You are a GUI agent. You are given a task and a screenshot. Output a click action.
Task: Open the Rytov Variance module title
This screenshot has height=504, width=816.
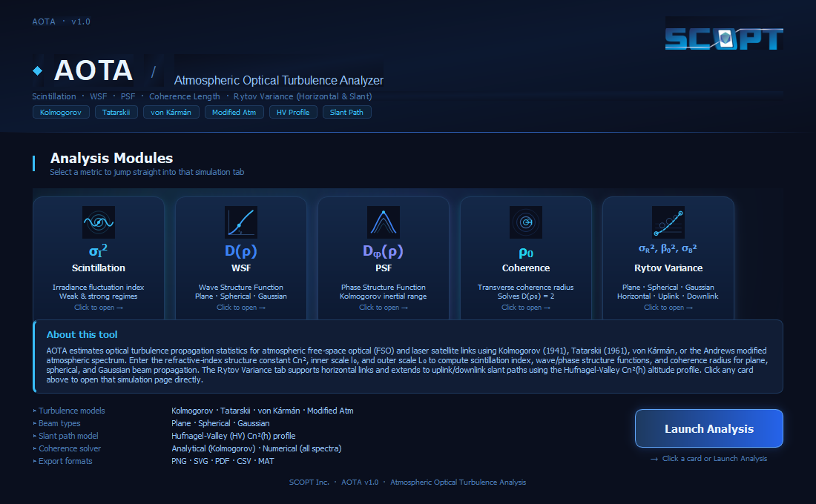tap(668, 268)
